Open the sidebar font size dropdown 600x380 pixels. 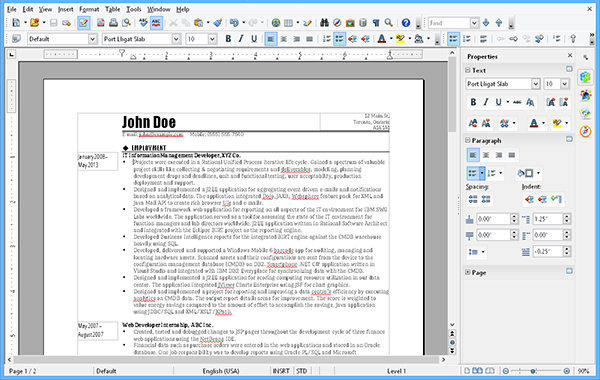[x=565, y=84]
